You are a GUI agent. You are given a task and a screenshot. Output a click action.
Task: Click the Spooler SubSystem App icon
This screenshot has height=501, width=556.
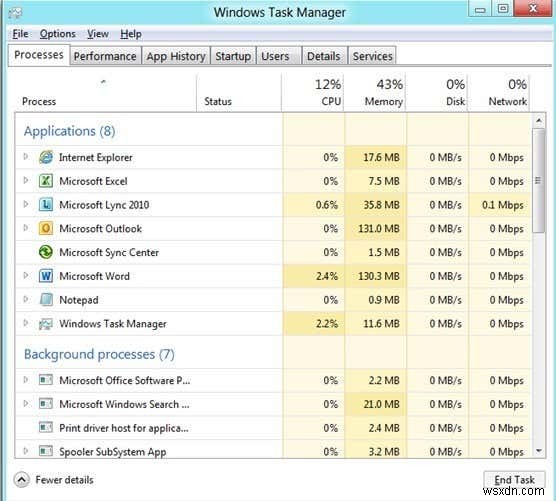coord(46,451)
